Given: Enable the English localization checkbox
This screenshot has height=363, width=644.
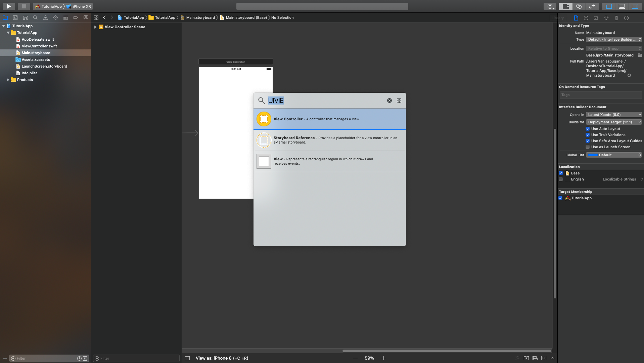Looking at the screenshot, I should point(561,179).
